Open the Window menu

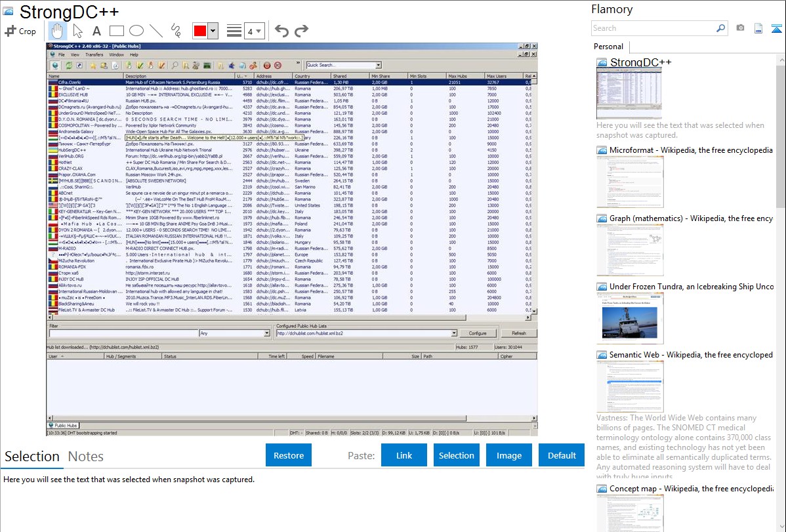[116, 54]
